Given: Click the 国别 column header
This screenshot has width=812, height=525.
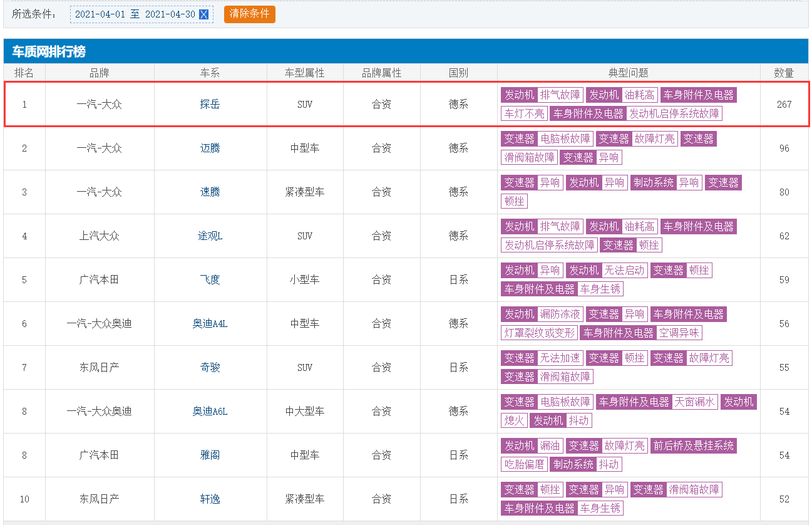Looking at the screenshot, I should pyautogui.click(x=459, y=73).
